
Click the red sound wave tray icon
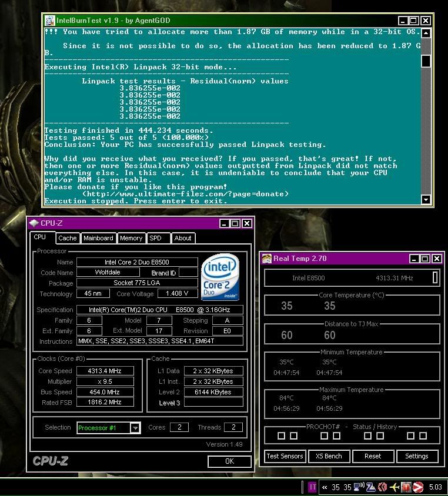tap(383, 487)
